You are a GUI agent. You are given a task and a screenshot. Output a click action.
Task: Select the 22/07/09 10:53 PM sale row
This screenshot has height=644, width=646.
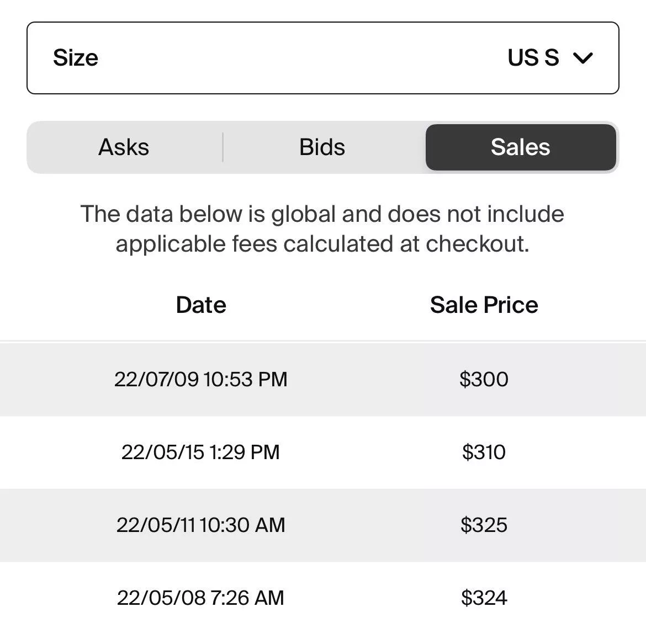(x=323, y=379)
